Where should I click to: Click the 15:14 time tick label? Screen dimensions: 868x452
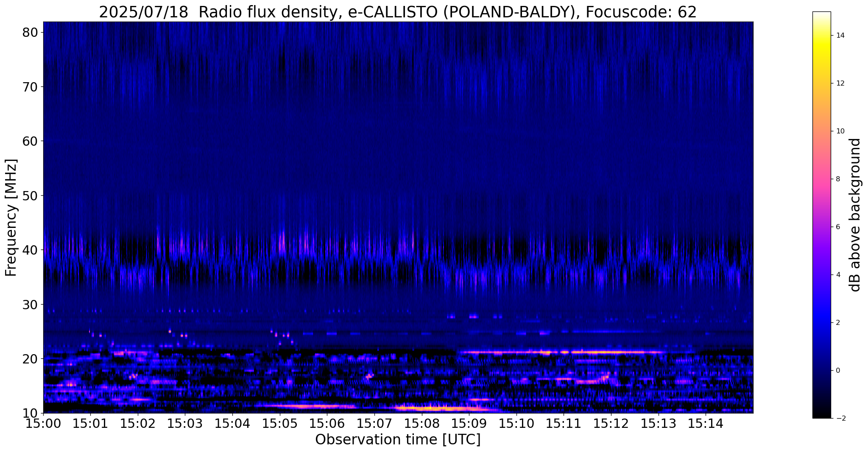pyautogui.click(x=706, y=423)
